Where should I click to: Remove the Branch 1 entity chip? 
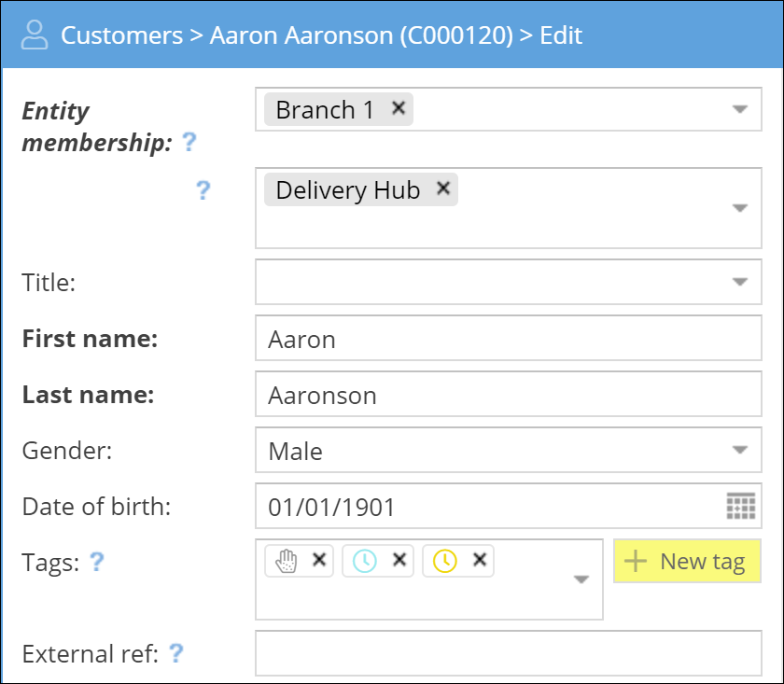pos(399,108)
